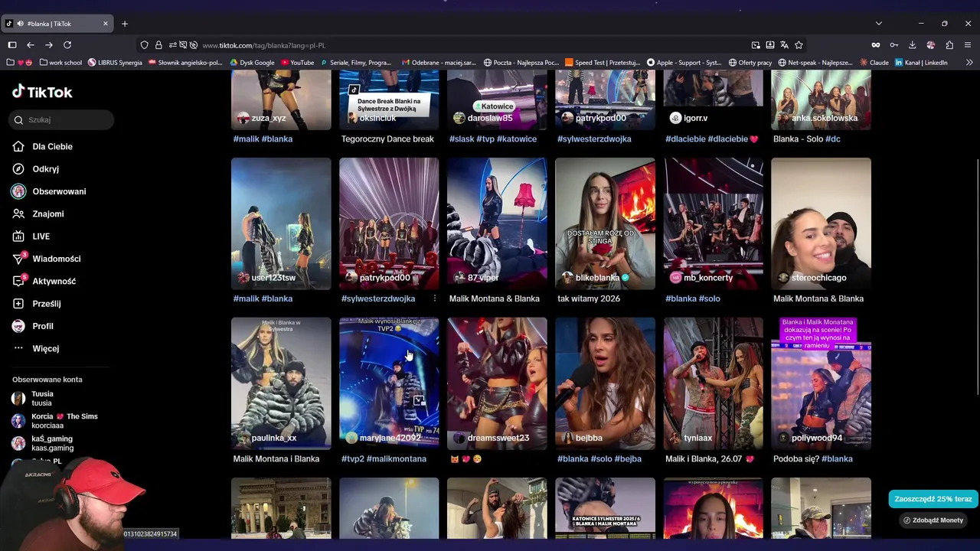Click three-dots menu beside #sylwesterzdwojka caption
Viewport: 980px width, 551px height.
point(434,298)
